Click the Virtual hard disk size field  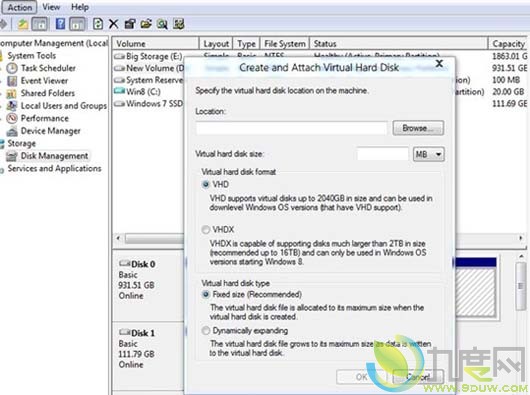coord(383,154)
